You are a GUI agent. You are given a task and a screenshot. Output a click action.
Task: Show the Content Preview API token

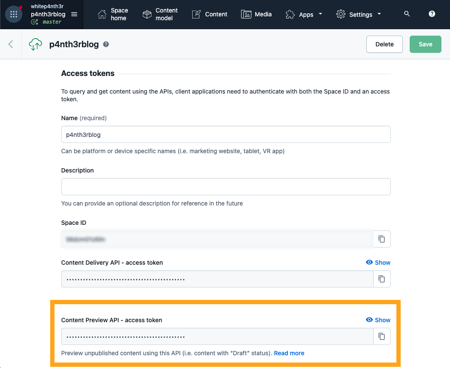(x=378, y=320)
